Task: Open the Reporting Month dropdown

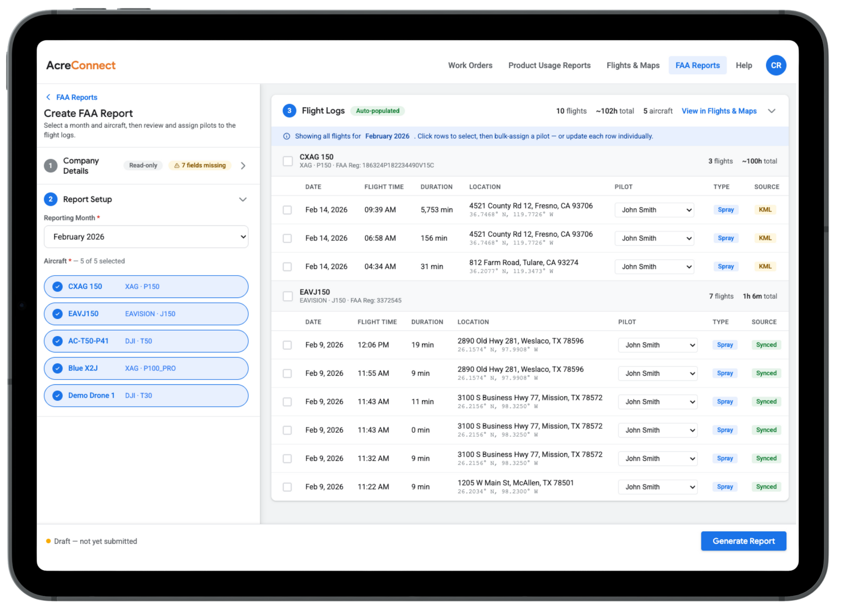Action: coord(146,237)
